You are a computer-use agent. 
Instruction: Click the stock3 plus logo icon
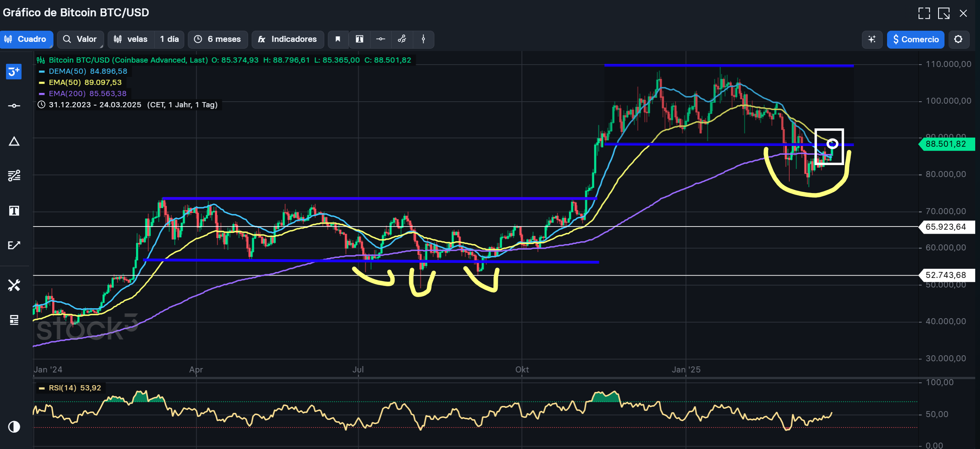14,72
